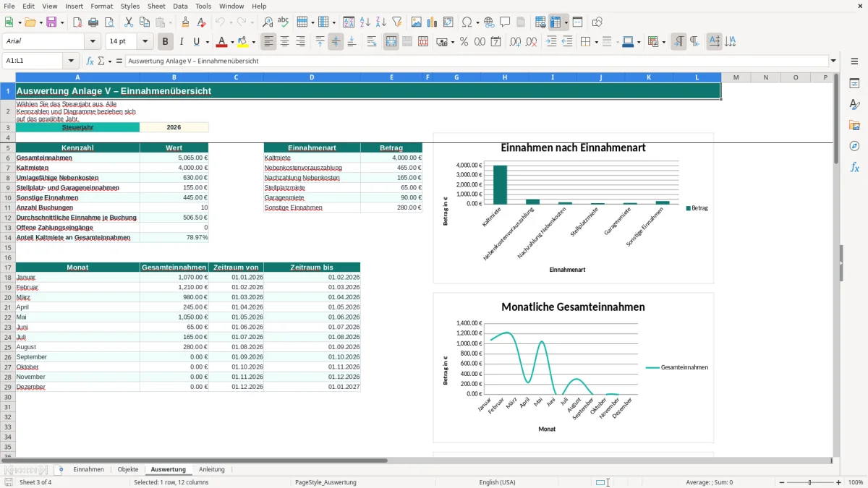The width and height of the screenshot is (868, 488).
Task: Expand the Font Name dropdown
Action: [x=93, y=42]
